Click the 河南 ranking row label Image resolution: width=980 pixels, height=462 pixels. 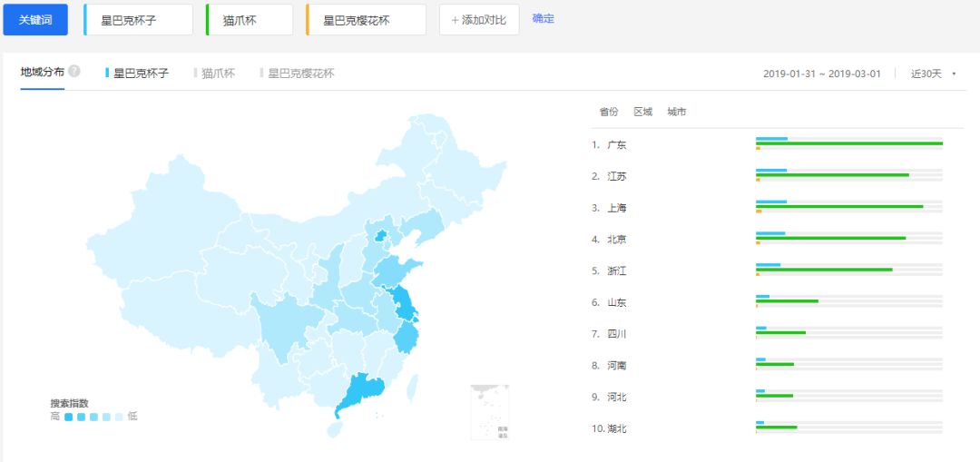coord(617,366)
